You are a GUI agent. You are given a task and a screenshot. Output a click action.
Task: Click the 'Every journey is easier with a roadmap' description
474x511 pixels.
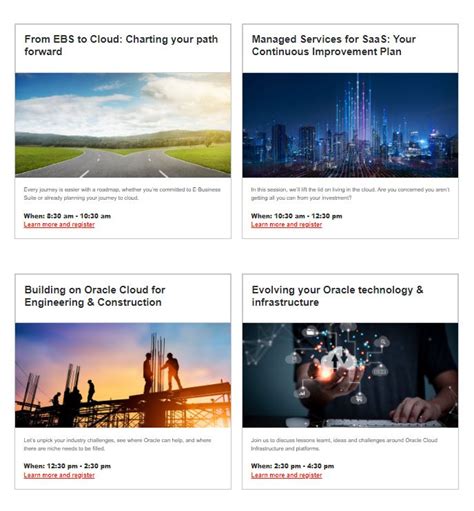[x=122, y=194]
